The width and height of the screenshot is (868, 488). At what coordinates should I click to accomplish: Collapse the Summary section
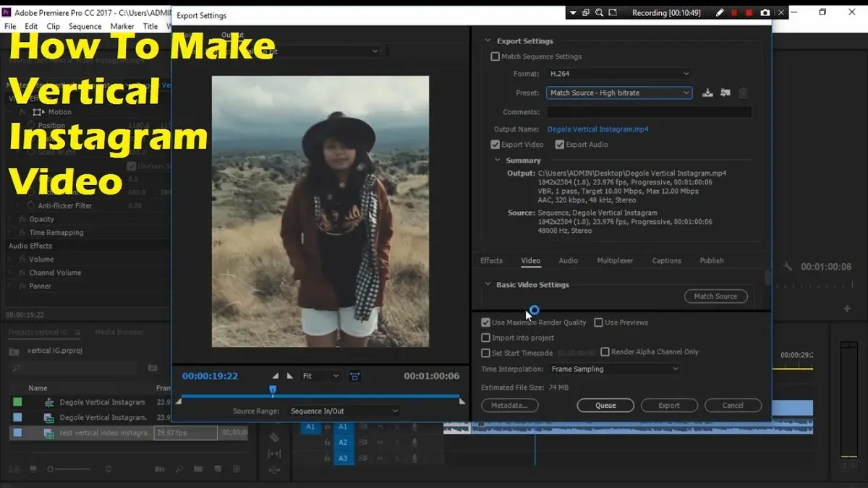point(497,160)
